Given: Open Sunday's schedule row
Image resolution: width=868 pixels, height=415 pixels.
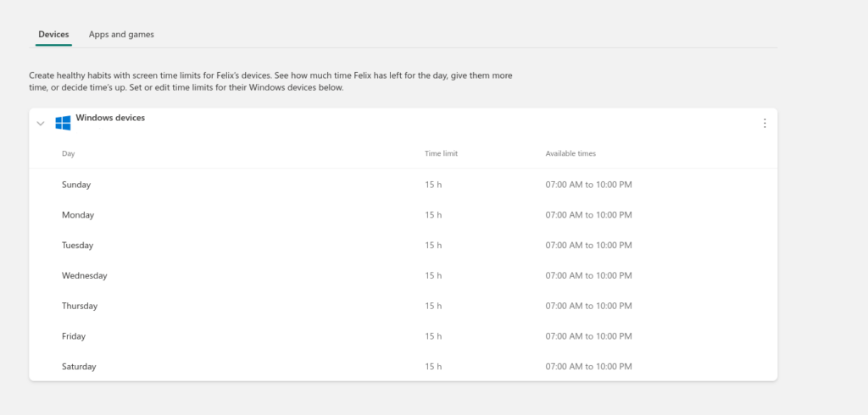Looking at the screenshot, I should pyautogui.click(x=403, y=185).
